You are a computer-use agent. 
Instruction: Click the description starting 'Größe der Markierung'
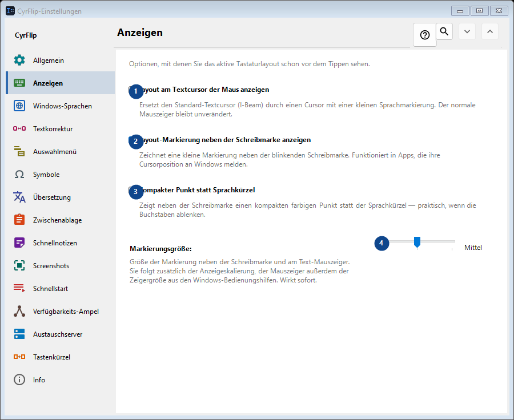point(240,271)
